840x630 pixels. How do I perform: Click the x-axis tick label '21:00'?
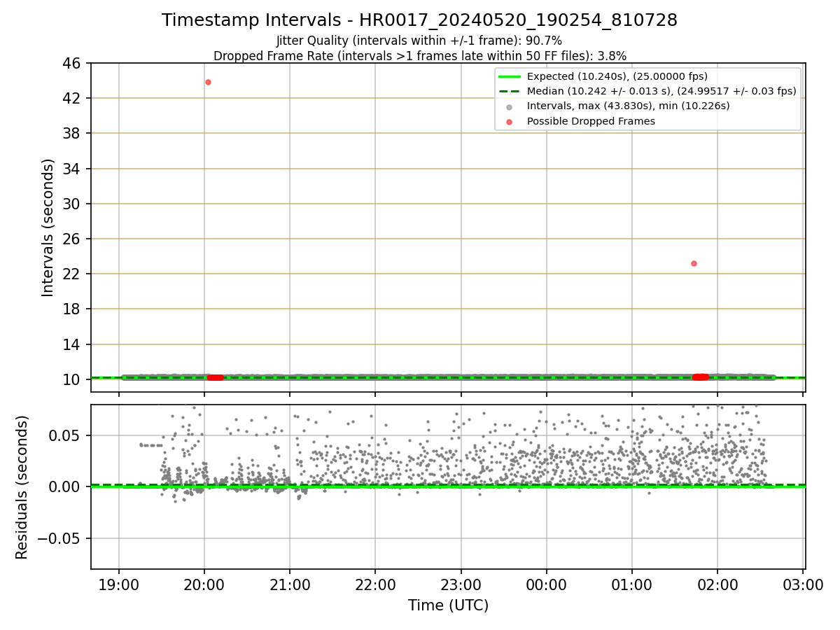[x=290, y=585]
